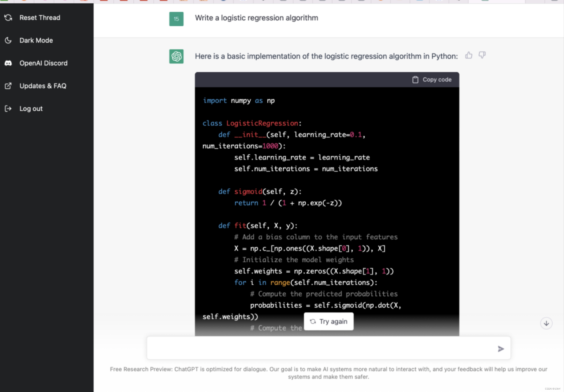Click the Updates & FAQ external-link icon

pos(8,86)
